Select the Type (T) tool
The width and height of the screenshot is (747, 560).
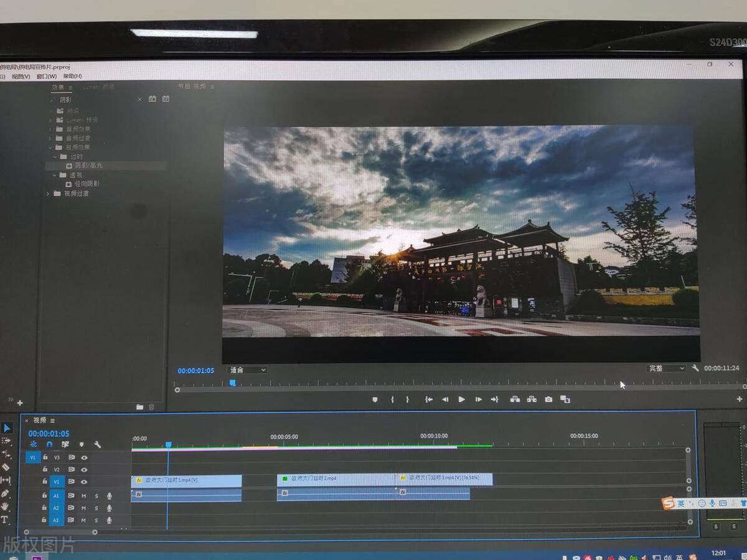click(4, 520)
